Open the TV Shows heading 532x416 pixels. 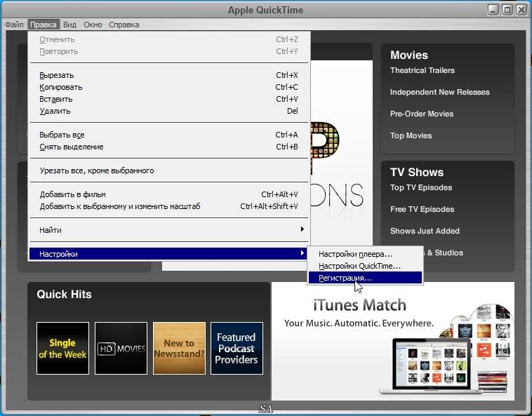tap(417, 173)
